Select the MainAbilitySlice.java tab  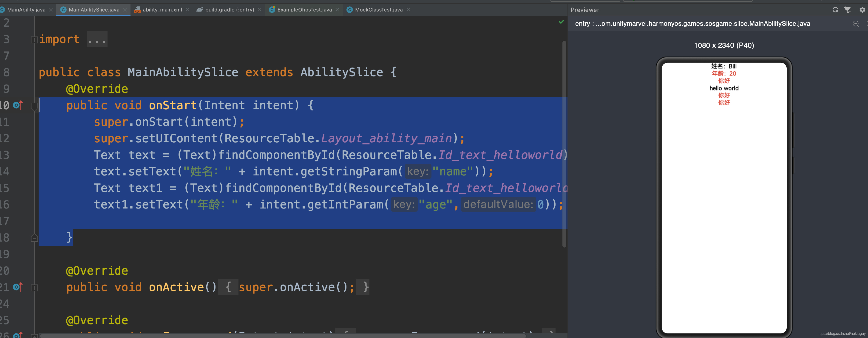(x=94, y=10)
